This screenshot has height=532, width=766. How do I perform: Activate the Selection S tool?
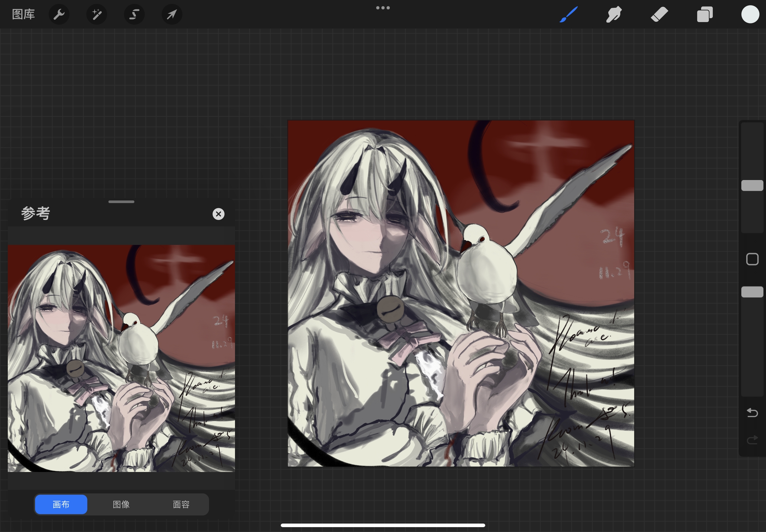tap(134, 14)
